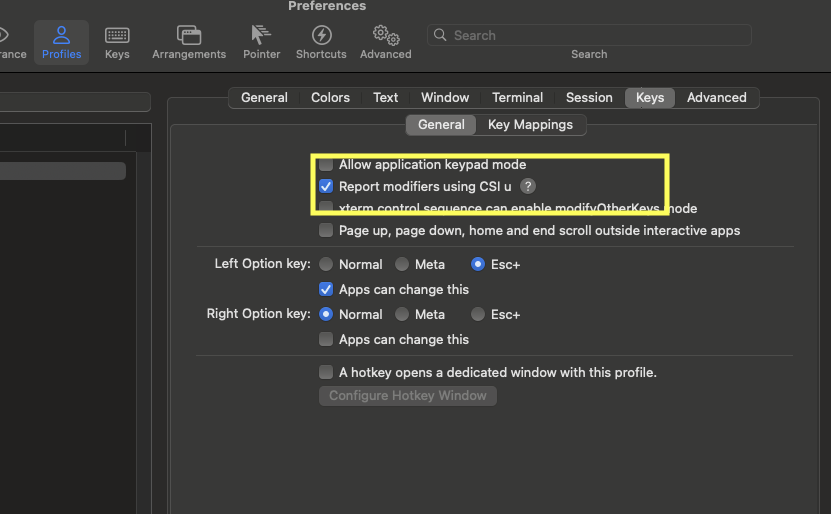The height and width of the screenshot is (514, 831).
Task: Enable Allow application keypad mode
Action: click(x=326, y=164)
